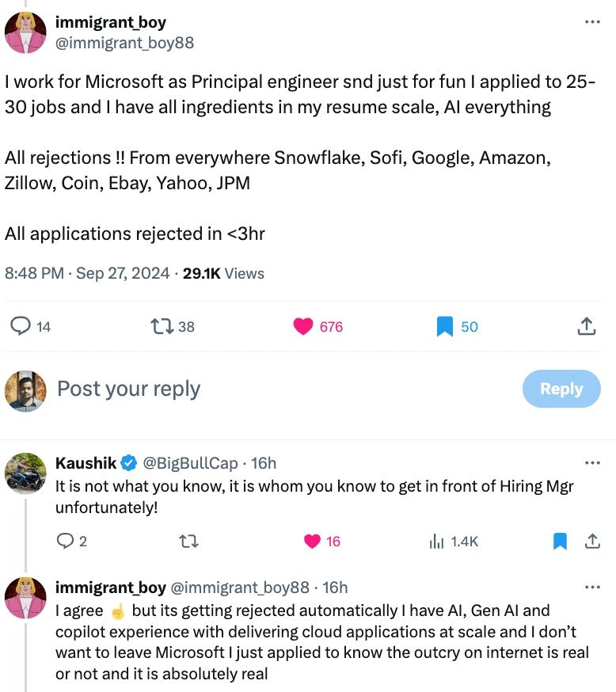Screen dimensions: 616x692
Task: Toggle the share icon on Kaushik's reply
Action: (x=594, y=542)
